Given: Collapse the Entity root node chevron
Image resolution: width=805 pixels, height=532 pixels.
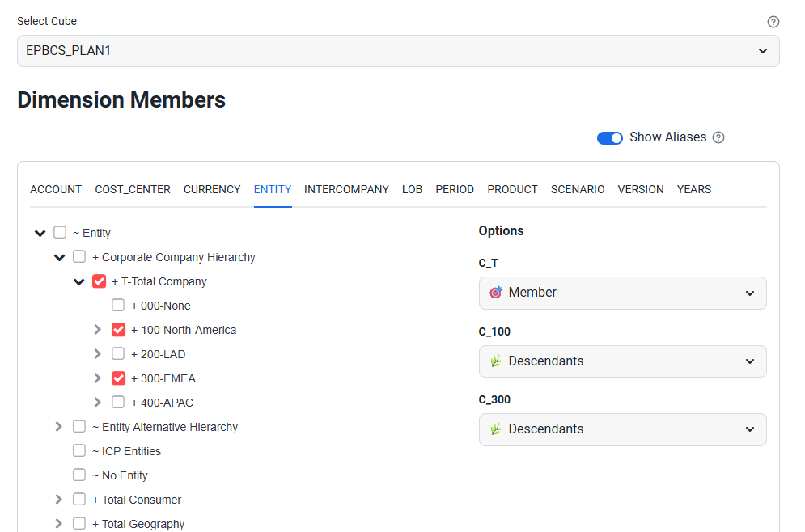Looking at the screenshot, I should click(40, 234).
